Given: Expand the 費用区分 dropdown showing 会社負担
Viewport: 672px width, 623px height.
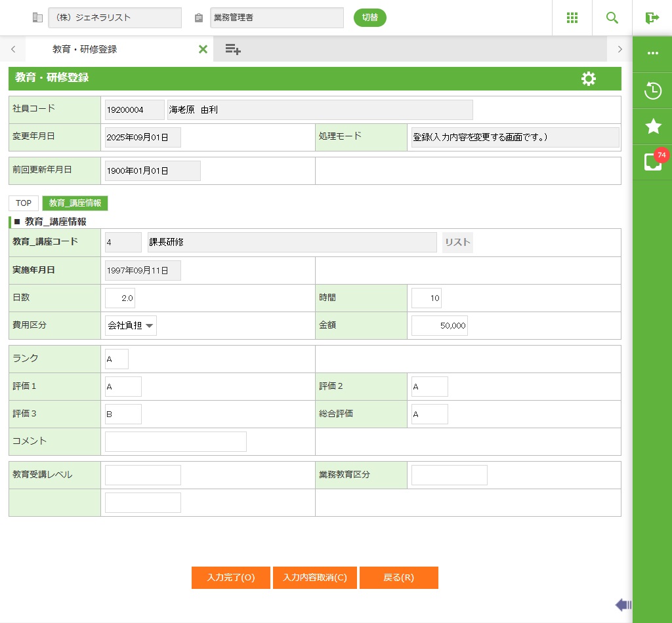Looking at the screenshot, I should coord(131,325).
